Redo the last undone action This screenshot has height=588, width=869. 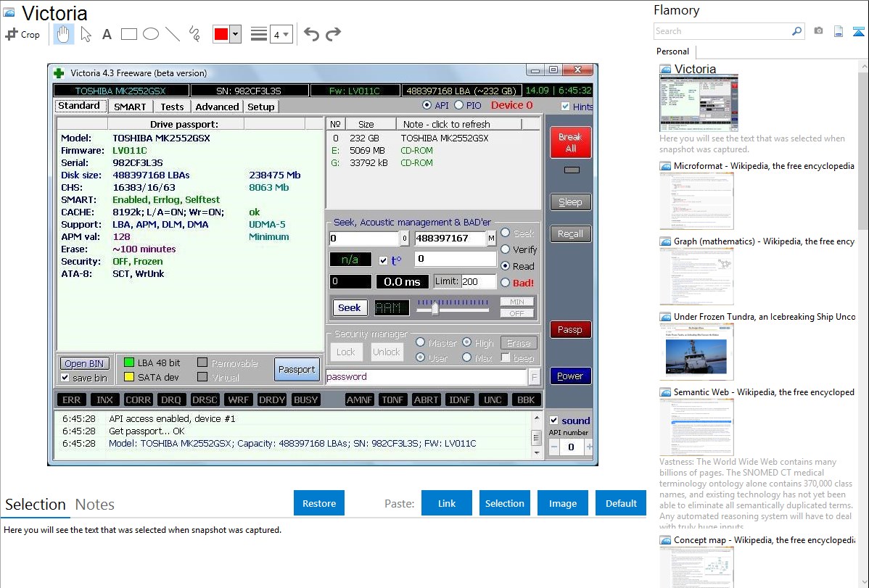click(333, 34)
